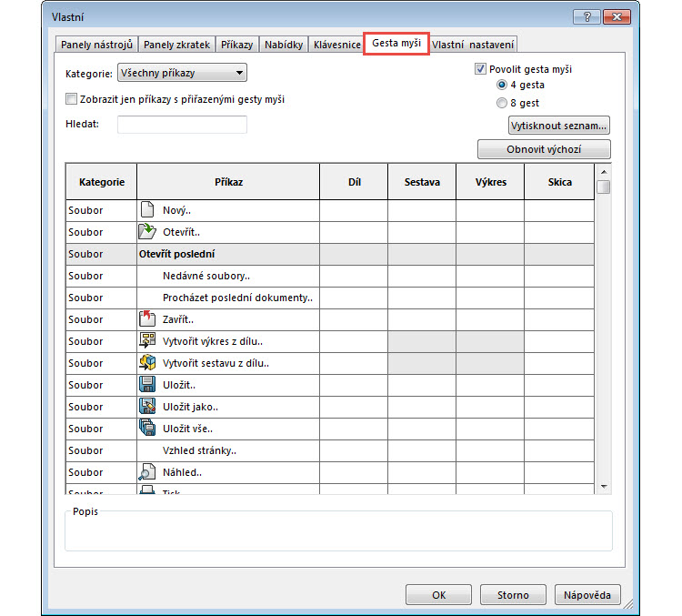Image resolution: width=682 pixels, height=616 pixels.
Task: Click the Uložit jako.. command text
Action: tap(190, 407)
